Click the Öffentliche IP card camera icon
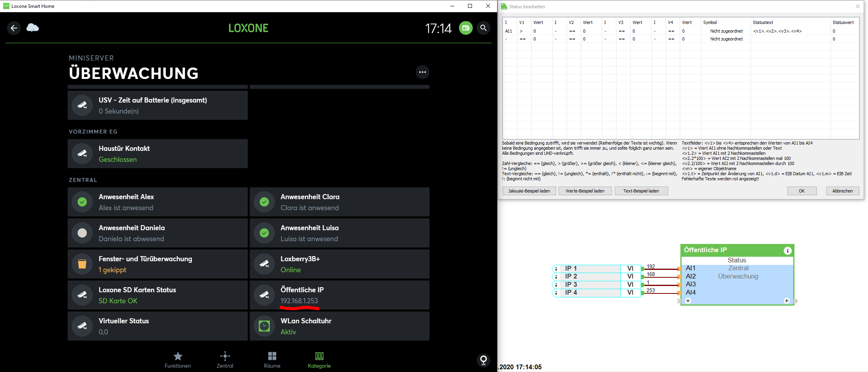 coord(264,295)
